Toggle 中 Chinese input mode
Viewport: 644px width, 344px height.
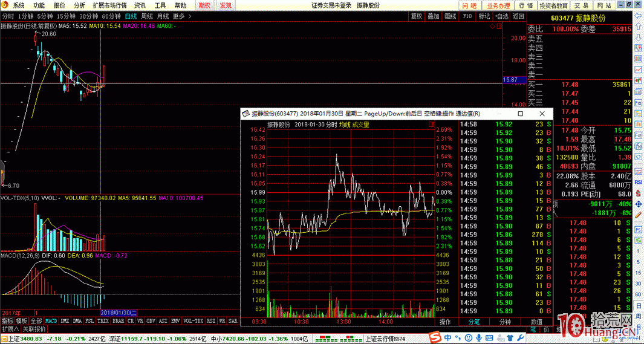447,338
